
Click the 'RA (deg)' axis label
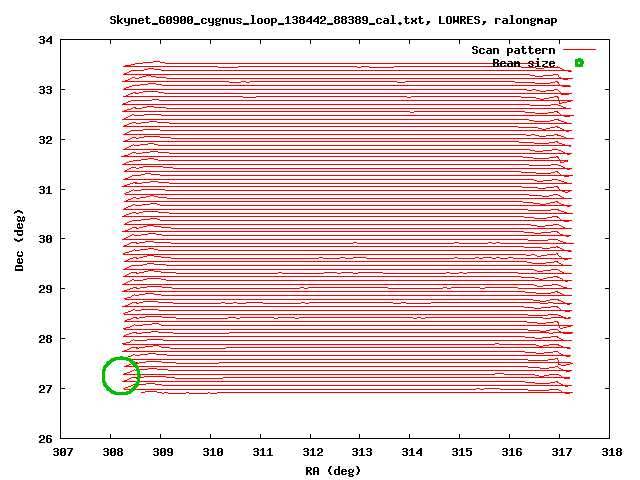(x=333, y=471)
